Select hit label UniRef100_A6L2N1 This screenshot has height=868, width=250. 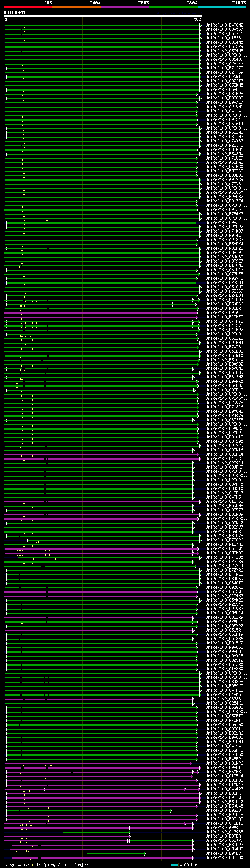(x=224, y=132)
